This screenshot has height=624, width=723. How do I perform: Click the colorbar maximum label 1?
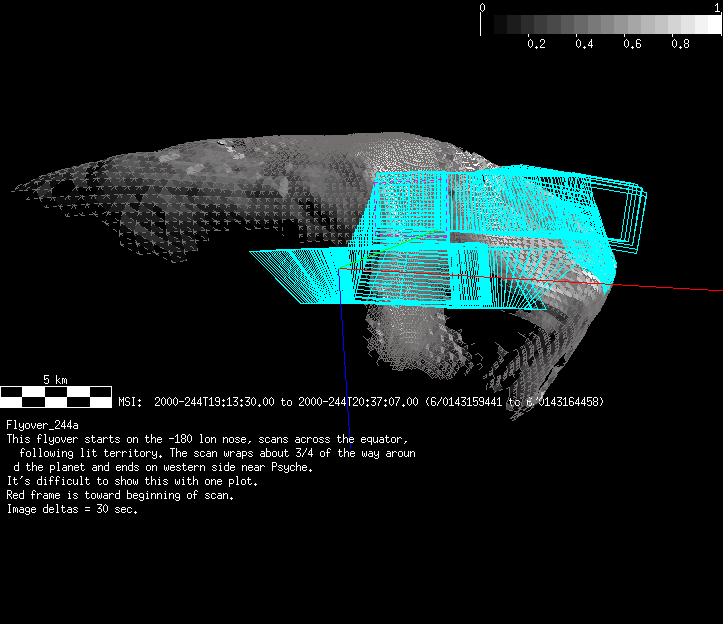coord(717,7)
